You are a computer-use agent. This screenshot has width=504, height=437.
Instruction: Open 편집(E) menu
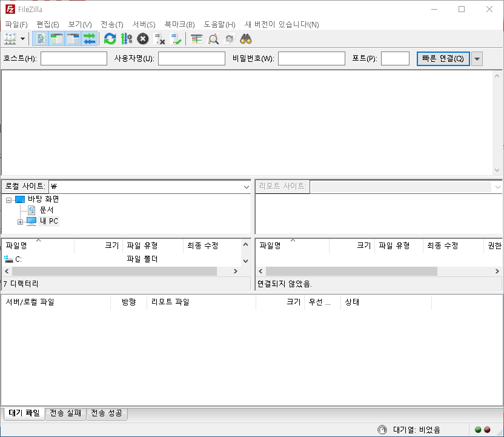point(48,24)
